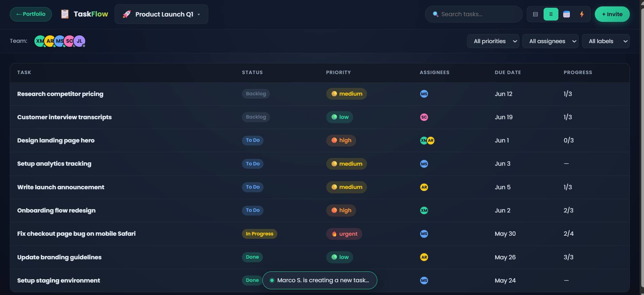Sort by the PROGRESS column header
The height and width of the screenshot is (295, 644).
[x=578, y=72]
